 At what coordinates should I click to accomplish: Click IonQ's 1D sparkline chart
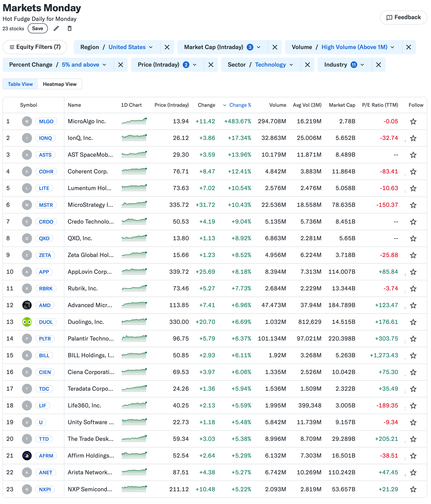click(134, 138)
